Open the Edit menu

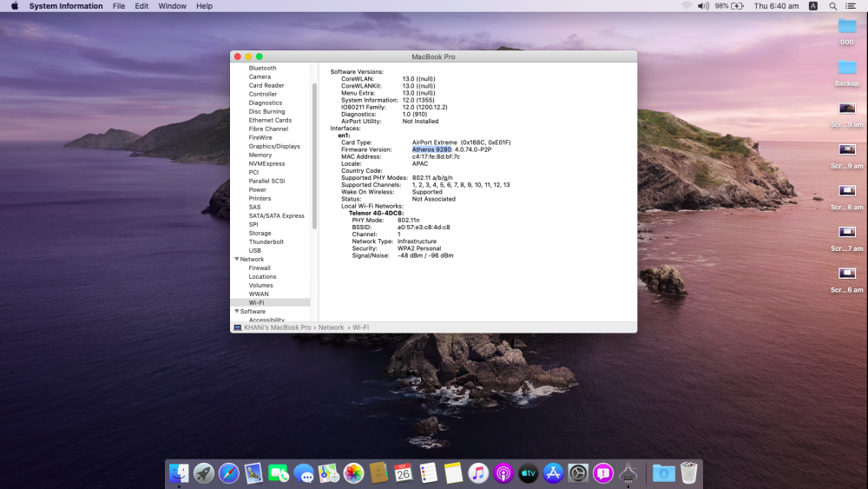tap(141, 6)
